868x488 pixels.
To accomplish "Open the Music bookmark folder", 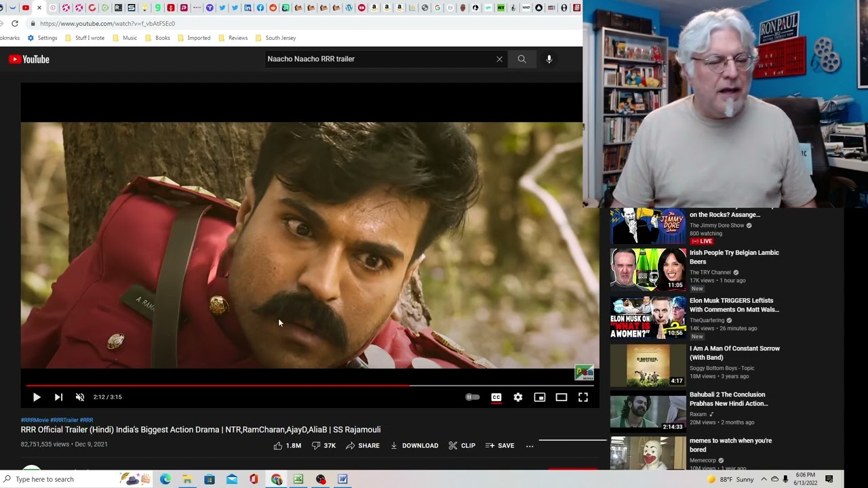I will (x=125, y=38).
